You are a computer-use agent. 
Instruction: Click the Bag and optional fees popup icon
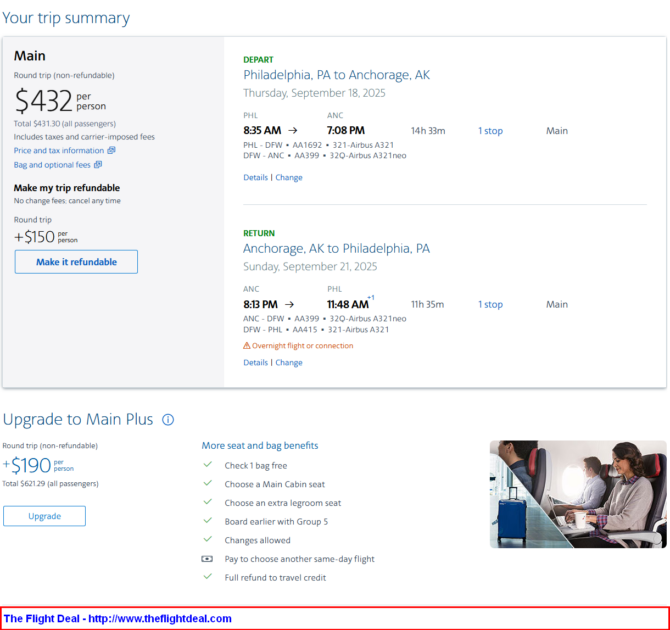tap(98, 165)
